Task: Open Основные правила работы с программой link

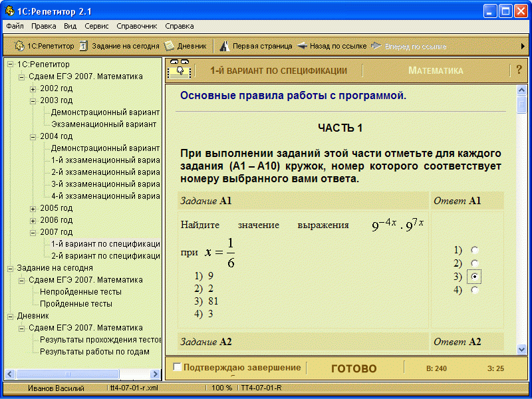Action: coord(293,96)
